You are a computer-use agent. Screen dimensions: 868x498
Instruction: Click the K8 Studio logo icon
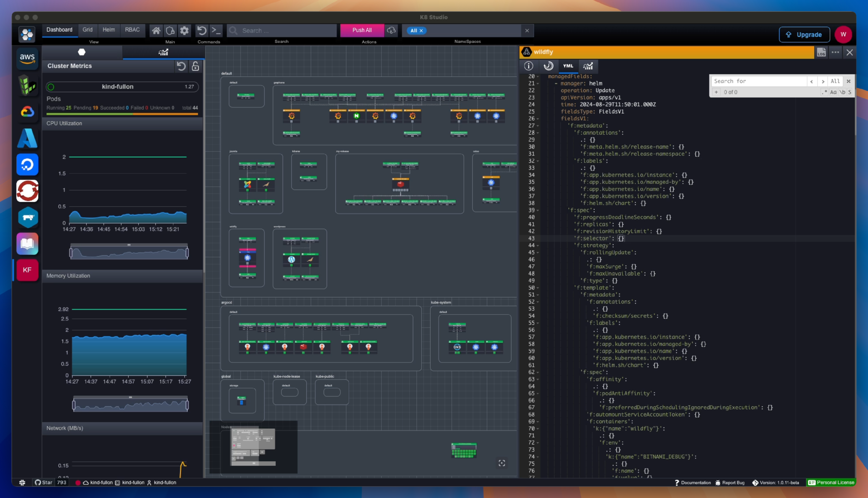click(x=27, y=34)
